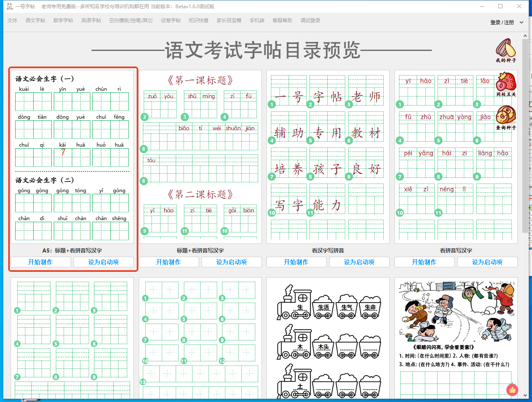Click 开始制作 under the 第一课标题 template
The height and width of the screenshot is (402, 532).
(x=169, y=262)
